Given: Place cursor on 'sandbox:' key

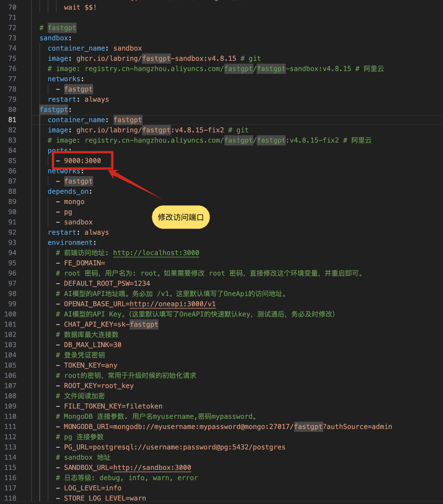Looking at the screenshot, I should coord(56,38).
